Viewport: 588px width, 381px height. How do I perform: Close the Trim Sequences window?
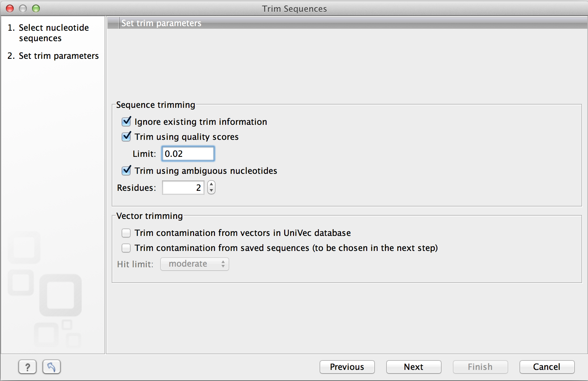[10, 8]
